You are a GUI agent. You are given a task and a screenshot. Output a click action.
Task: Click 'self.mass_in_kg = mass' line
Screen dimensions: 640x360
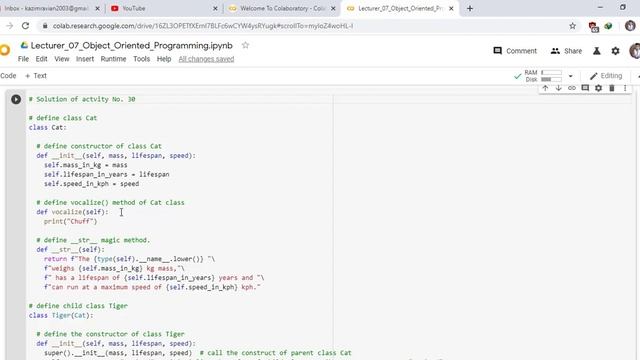86,165
